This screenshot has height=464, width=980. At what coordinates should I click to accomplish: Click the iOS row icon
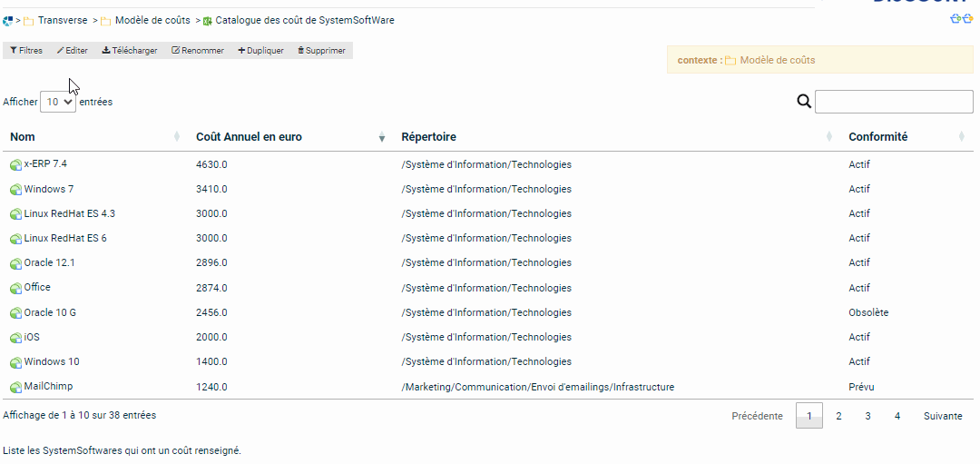pyautogui.click(x=15, y=338)
